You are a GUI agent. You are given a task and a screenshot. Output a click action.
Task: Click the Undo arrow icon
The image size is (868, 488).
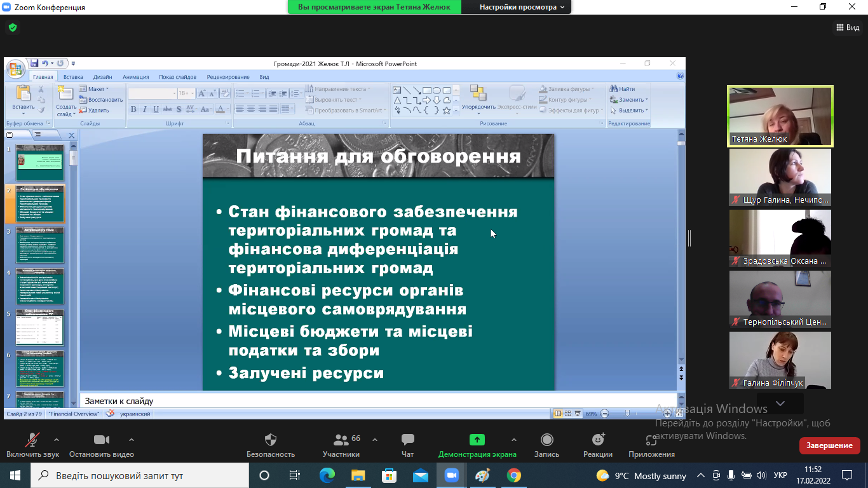click(45, 64)
